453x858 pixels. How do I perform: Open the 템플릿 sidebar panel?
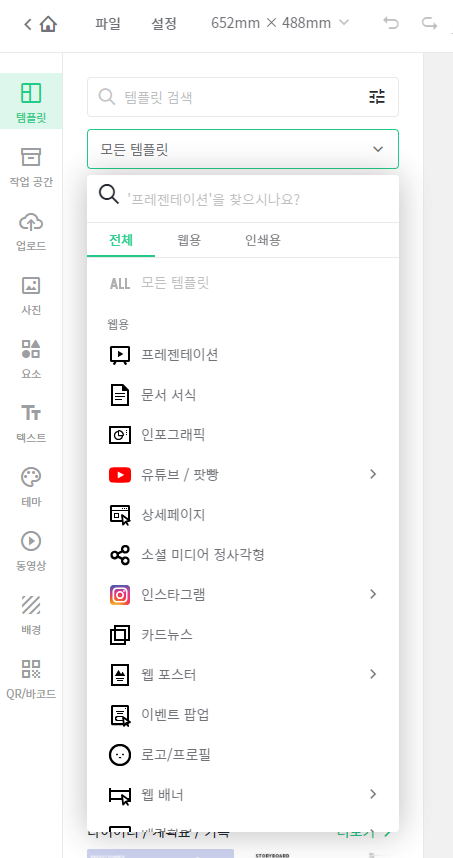pos(31,102)
